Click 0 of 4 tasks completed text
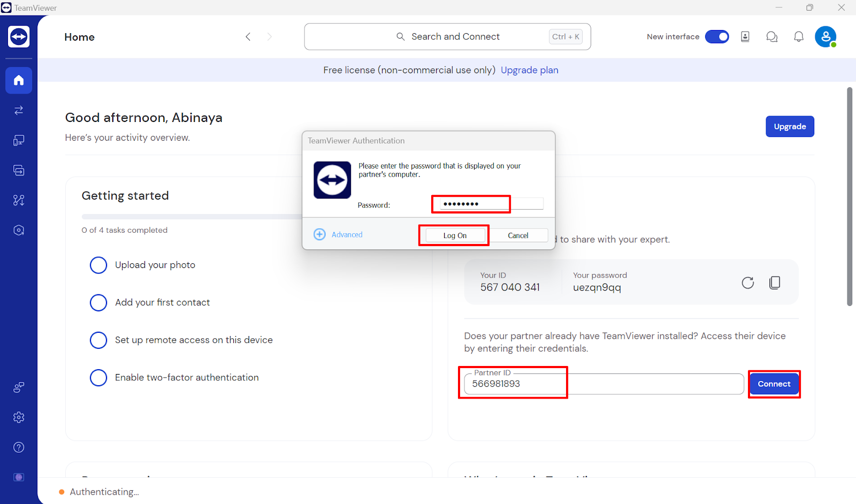Viewport: 856px width, 504px height. [125, 230]
